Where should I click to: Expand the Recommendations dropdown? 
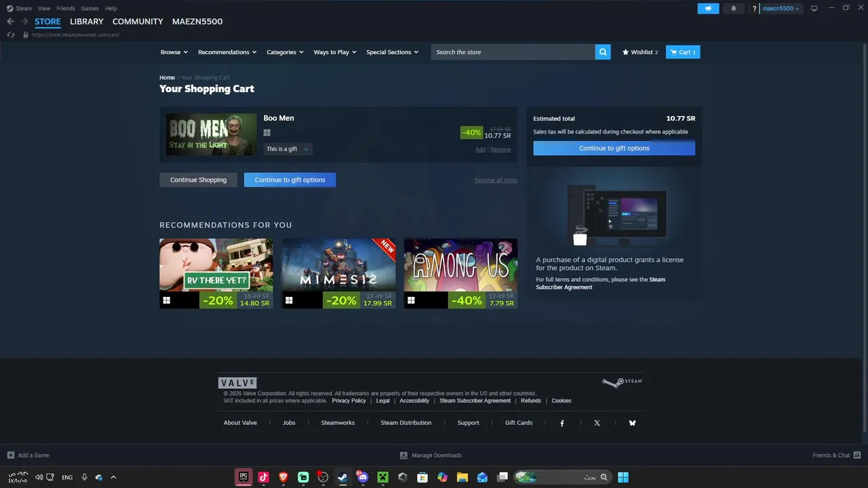tap(227, 52)
